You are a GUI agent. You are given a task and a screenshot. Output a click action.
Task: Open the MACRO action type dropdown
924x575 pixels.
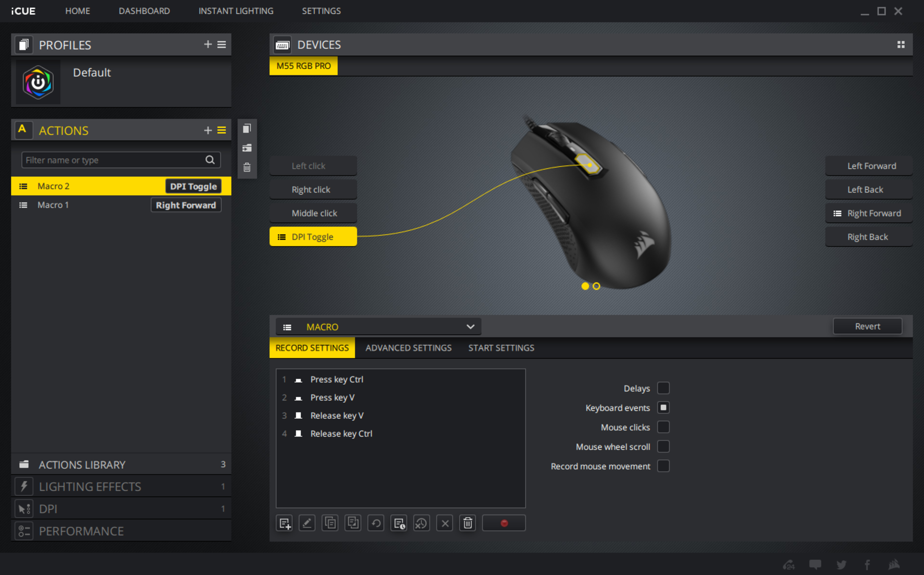pyautogui.click(x=379, y=327)
